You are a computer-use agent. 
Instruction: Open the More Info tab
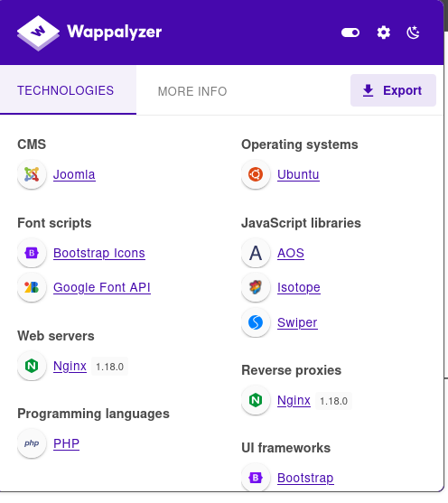coord(192,91)
